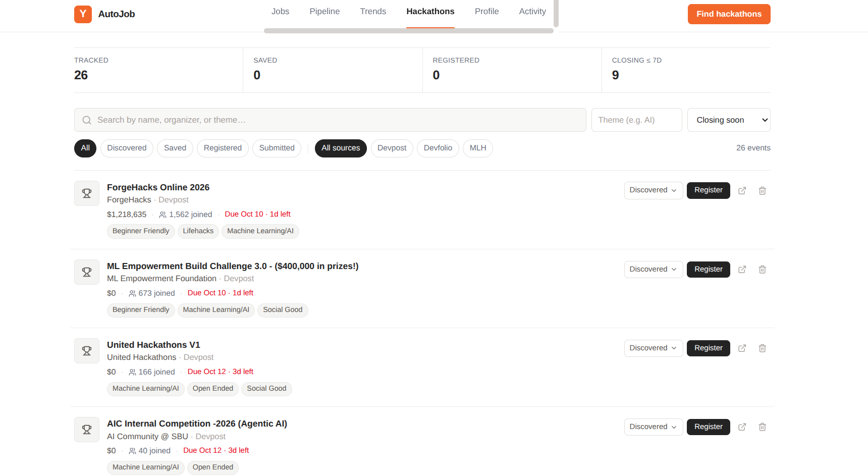Click trophy icon beside ML Empowerment Build Challenge
This screenshot has height=476, width=868.
[87, 272]
